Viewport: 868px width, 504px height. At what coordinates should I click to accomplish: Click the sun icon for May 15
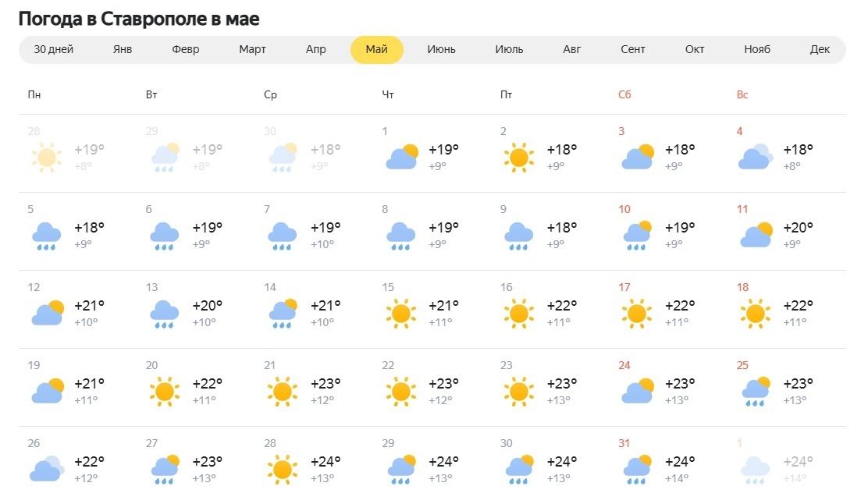(400, 314)
